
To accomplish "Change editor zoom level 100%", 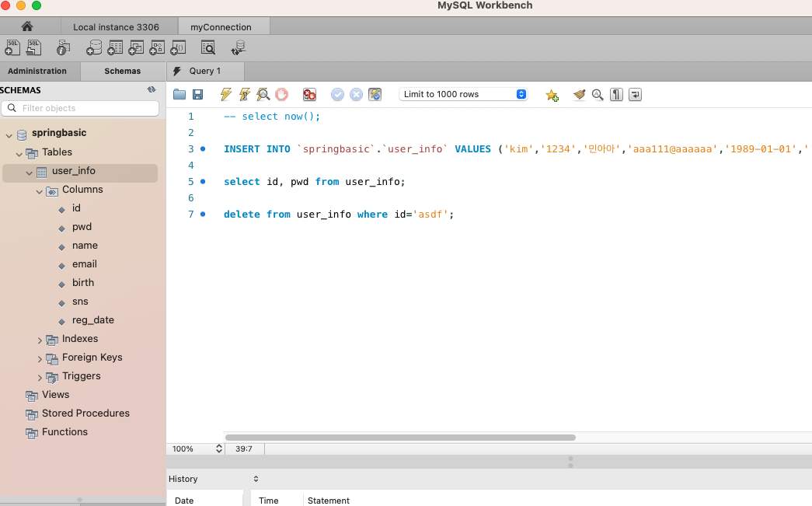I will 197,448.
